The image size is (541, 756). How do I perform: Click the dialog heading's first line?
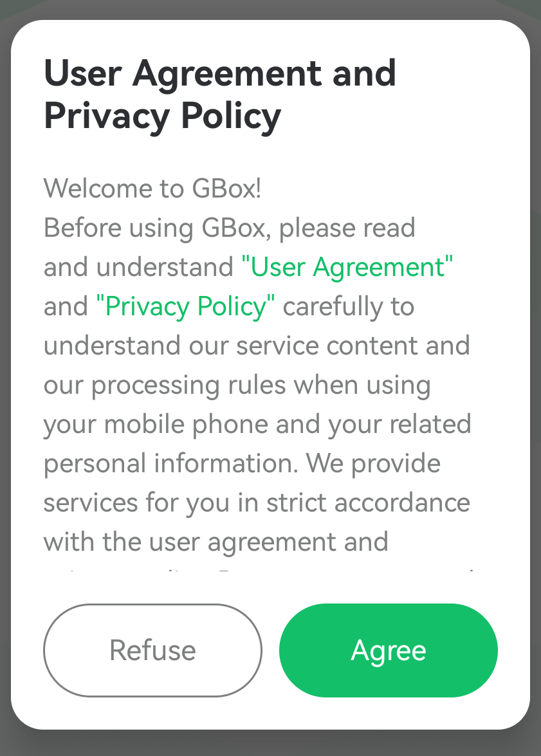[219, 73]
